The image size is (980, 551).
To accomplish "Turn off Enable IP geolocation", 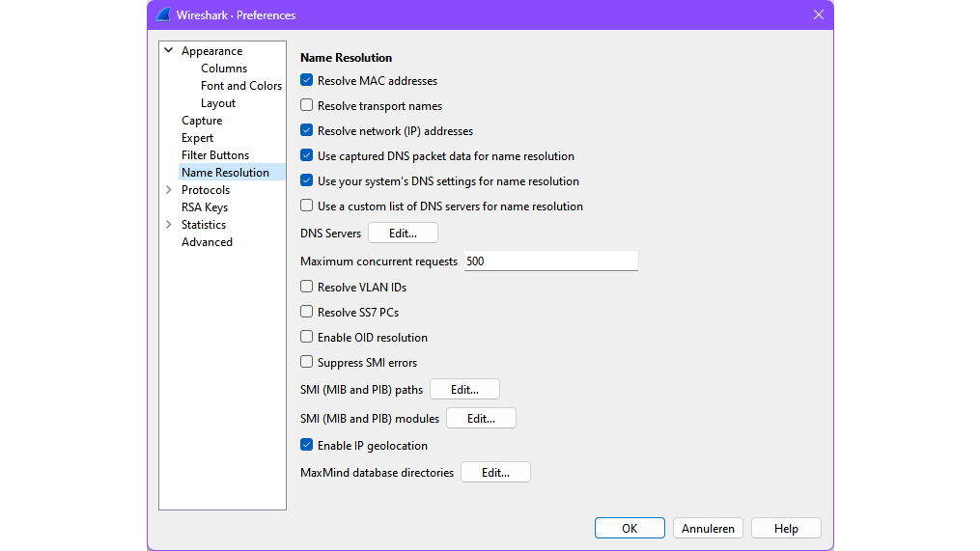I will 307,446.
